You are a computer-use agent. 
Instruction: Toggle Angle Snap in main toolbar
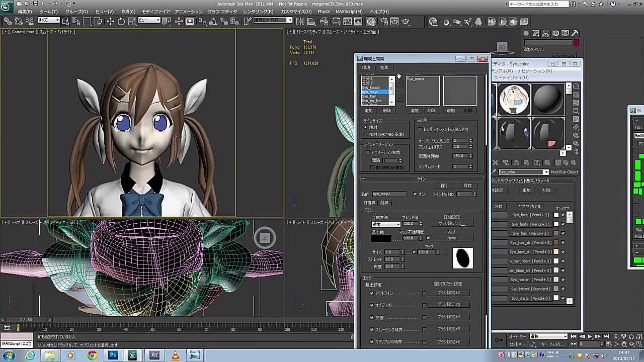click(213, 22)
